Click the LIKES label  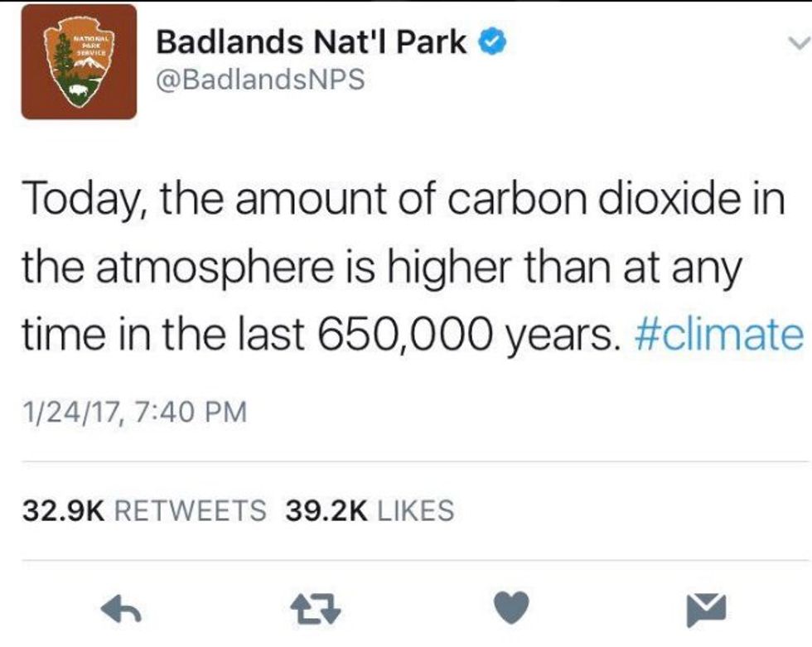click(x=415, y=509)
